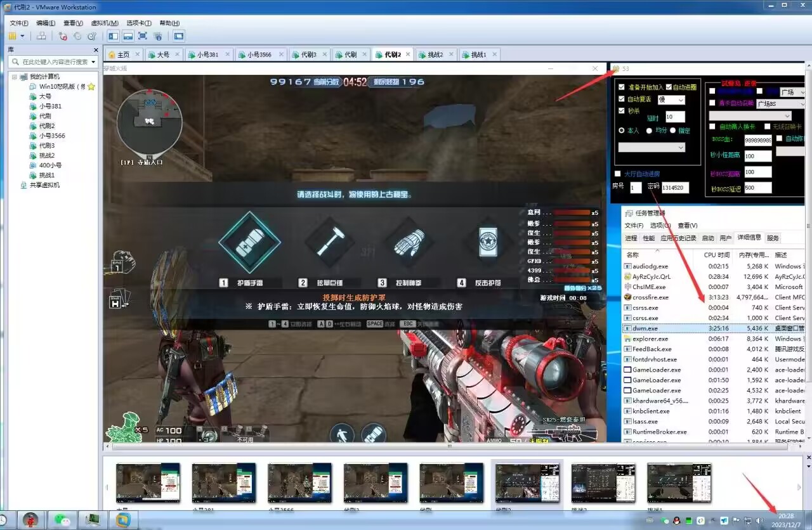Click the green monitor taskbar icon
The width and height of the screenshot is (812, 530).
pos(92,520)
